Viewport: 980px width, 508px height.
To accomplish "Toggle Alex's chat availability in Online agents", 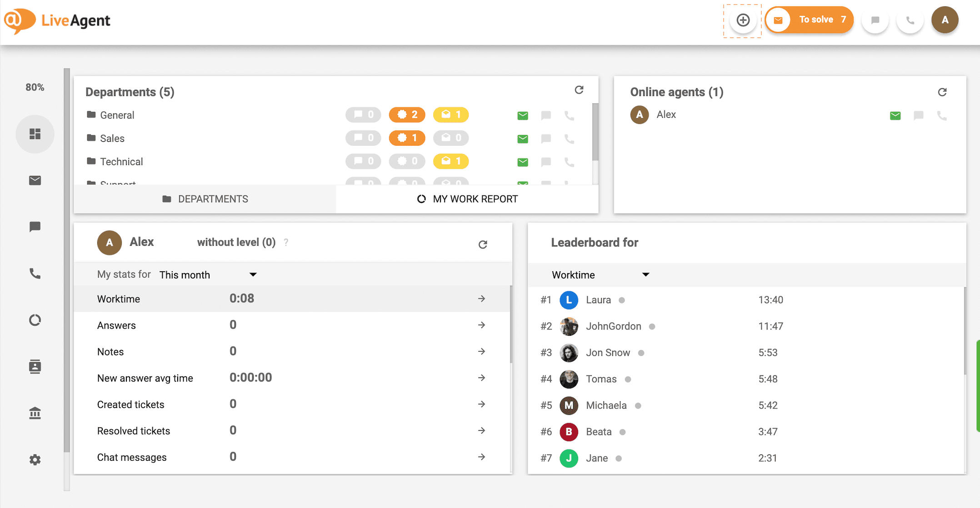I will click(x=918, y=115).
